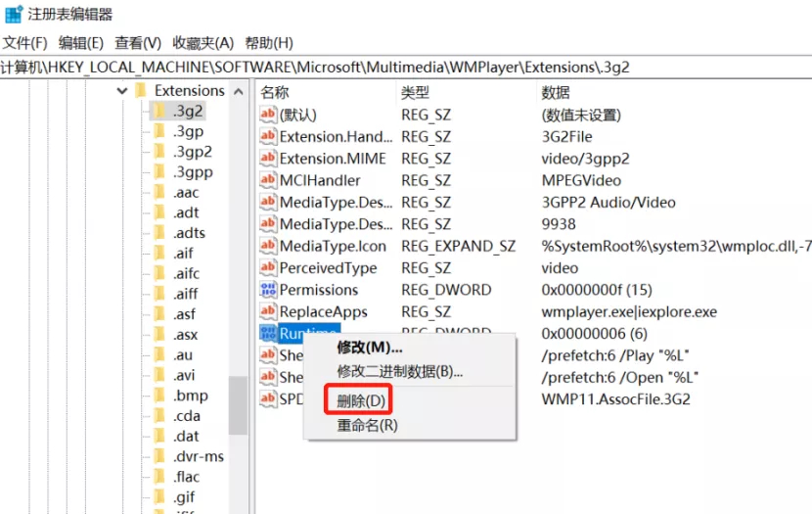Viewport: 812px width, 514px height.
Task: Click the registry path address bar
Action: [x=406, y=68]
